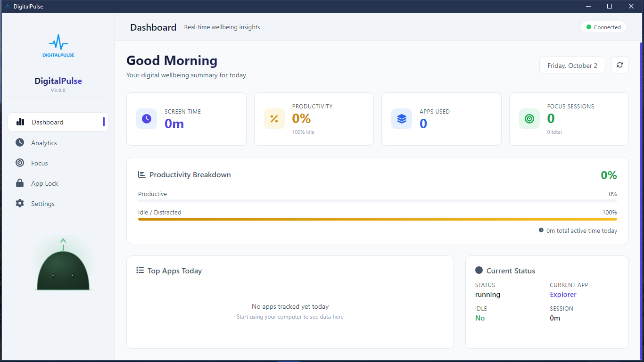Click the 0% productivity value in card
644x362 pixels.
click(301, 118)
